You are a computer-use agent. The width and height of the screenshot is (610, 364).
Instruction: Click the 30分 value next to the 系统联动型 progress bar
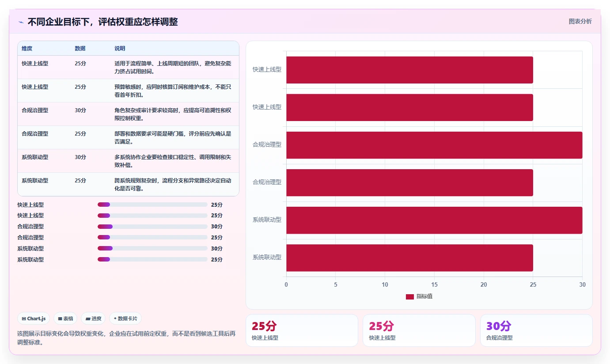pyautogui.click(x=217, y=248)
